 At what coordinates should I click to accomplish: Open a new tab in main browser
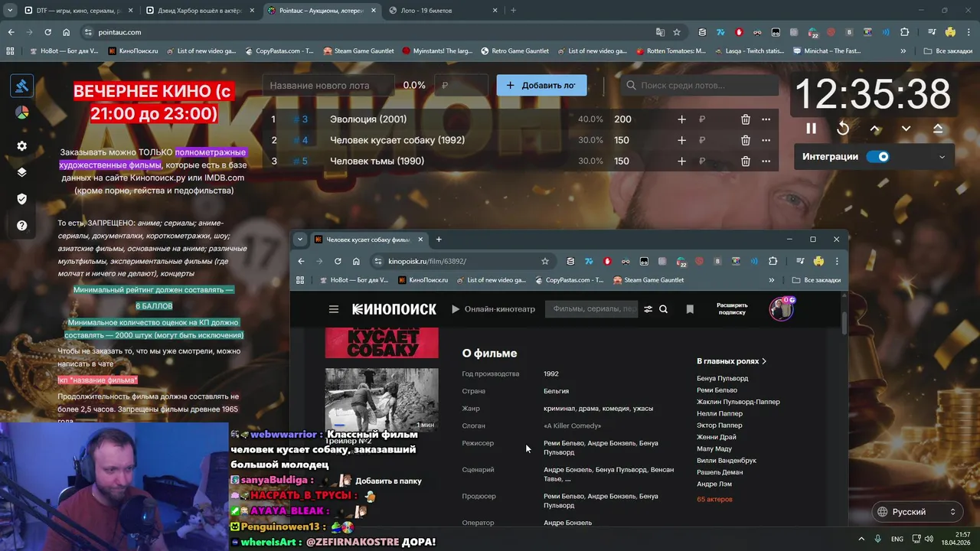click(x=513, y=11)
